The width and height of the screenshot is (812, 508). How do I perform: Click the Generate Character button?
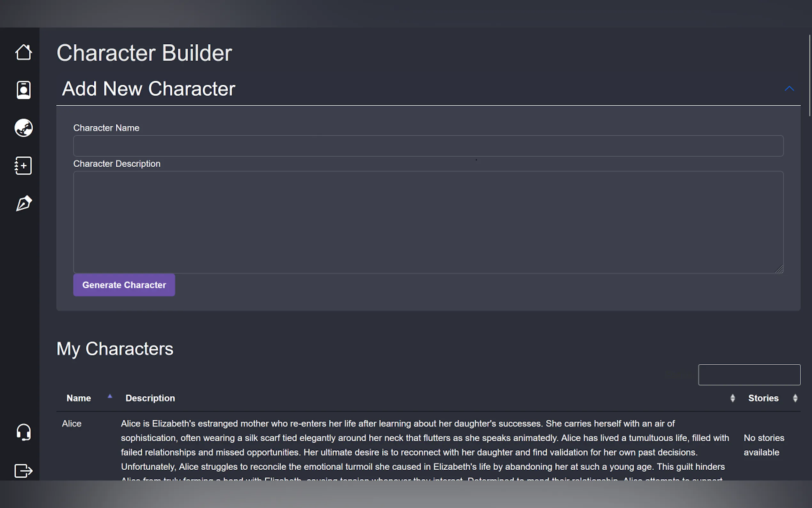coord(124,285)
